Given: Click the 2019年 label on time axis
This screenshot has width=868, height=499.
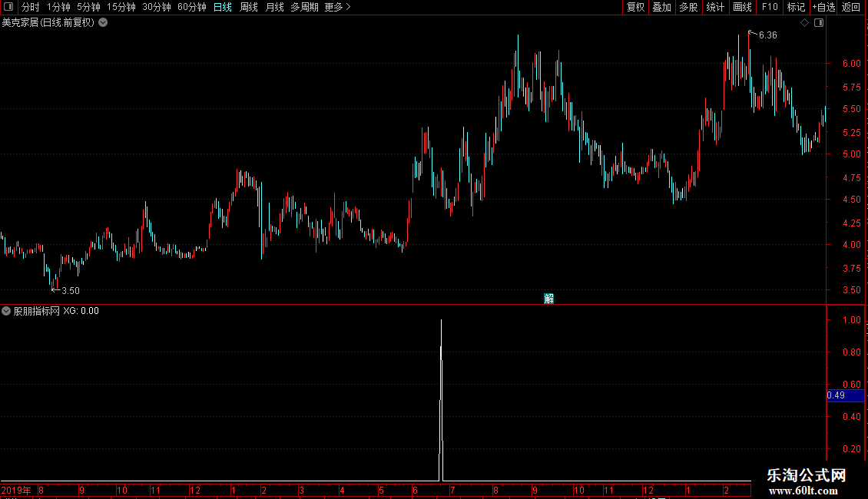Looking at the screenshot, I should [x=16, y=490].
